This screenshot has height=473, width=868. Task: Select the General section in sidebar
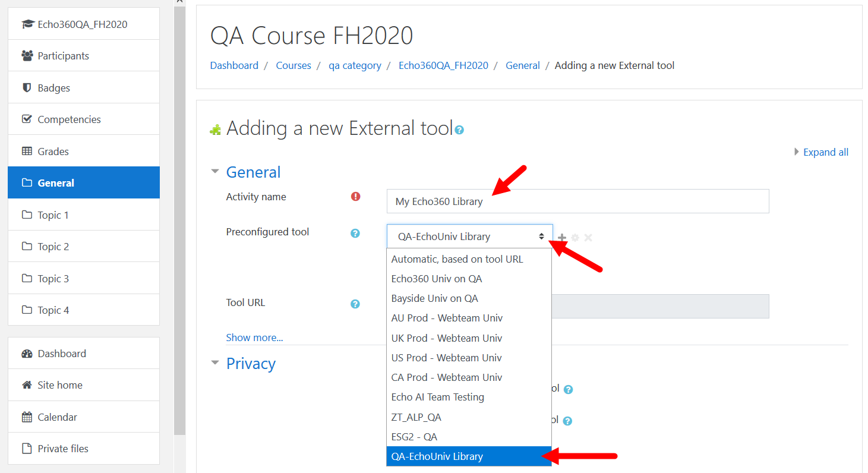click(84, 182)
